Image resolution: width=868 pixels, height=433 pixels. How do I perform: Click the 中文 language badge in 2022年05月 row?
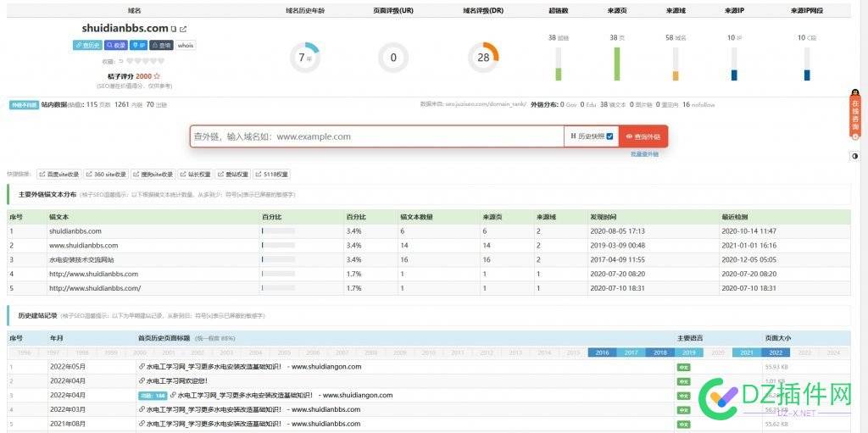(684, 367)
